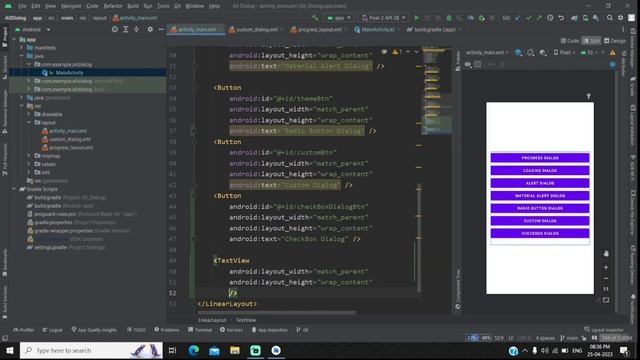Open the App Inspection tool window
Screen dimensions: 640x360
coord(269,330)
